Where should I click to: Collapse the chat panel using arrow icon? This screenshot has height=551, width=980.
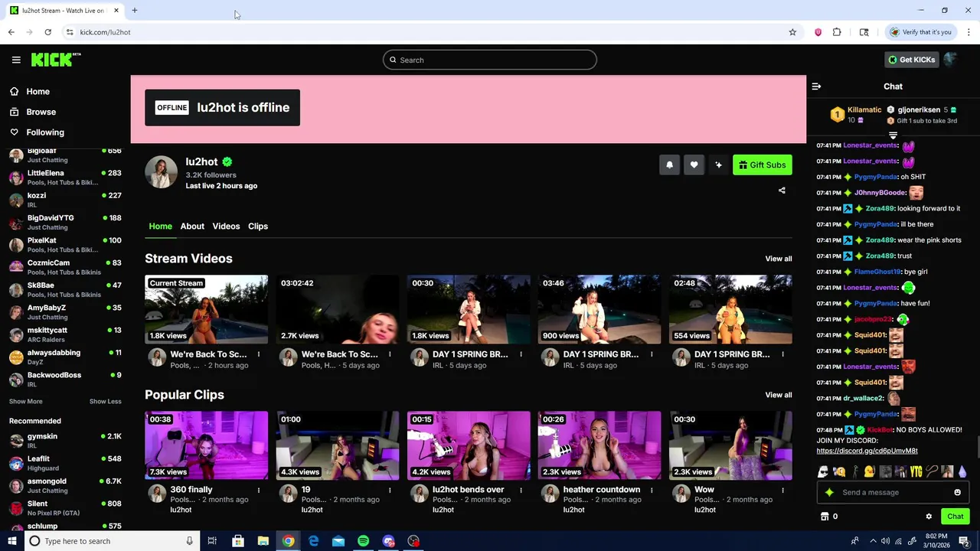click(x=816, y=86)
